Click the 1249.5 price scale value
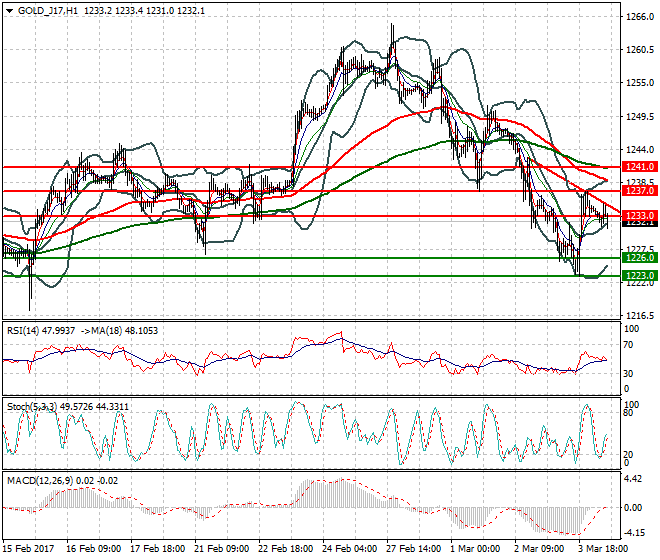The width and height of the screenshot is (660, 560). point(640,116)
